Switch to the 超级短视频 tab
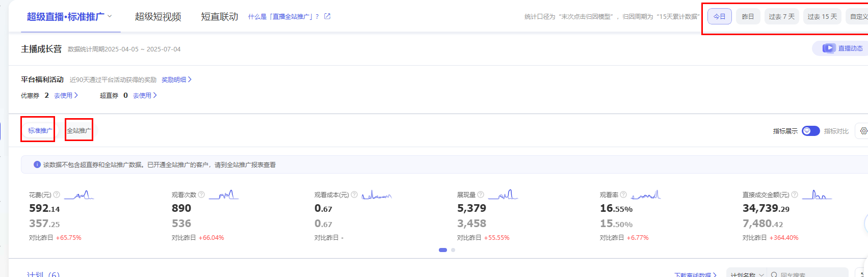This screenshot has width=868, height=277. 158,17
